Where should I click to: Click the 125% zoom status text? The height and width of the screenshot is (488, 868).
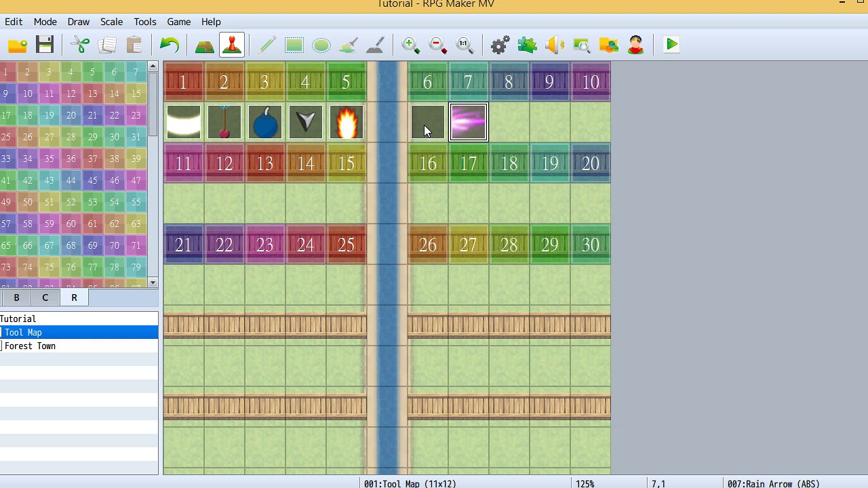click(585, 483)
